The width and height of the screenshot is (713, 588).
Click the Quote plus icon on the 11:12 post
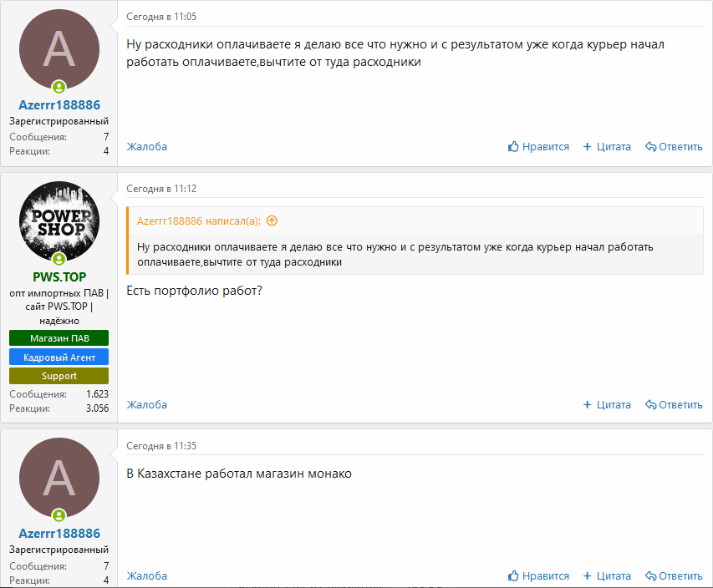click(x=588, y=405)
